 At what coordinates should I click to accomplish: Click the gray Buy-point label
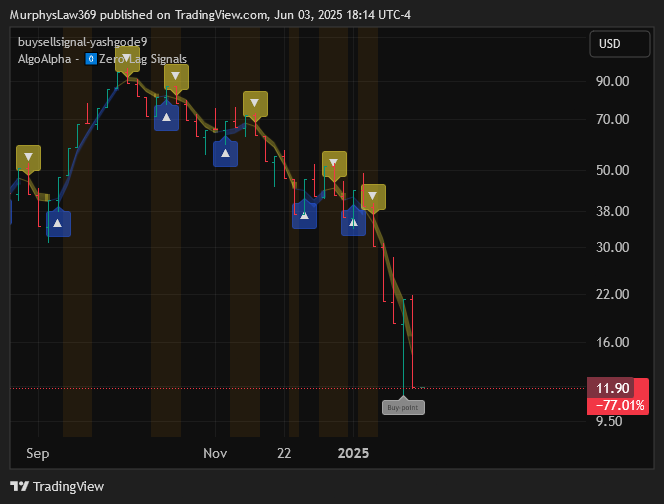(403, 407)
